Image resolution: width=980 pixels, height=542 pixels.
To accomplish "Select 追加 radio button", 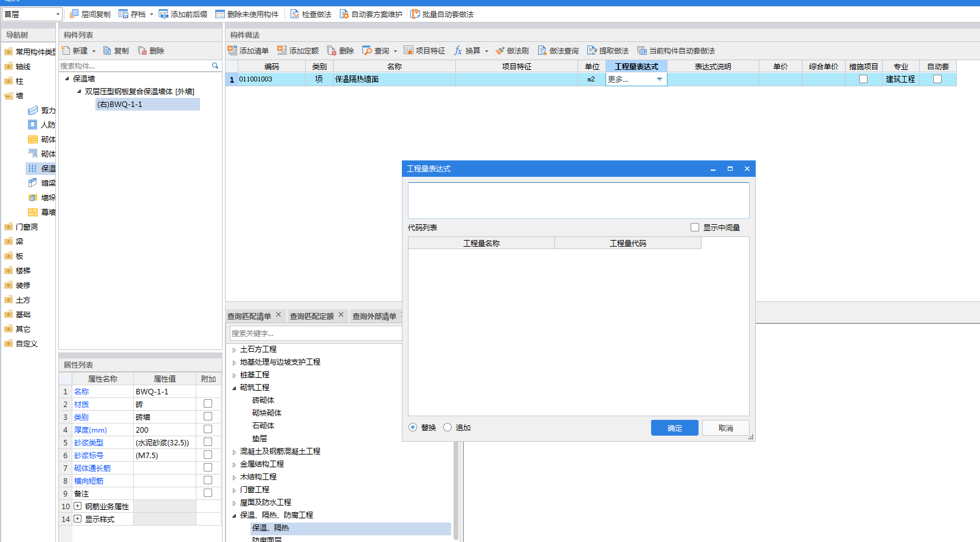I will click(x=447, y=427).
